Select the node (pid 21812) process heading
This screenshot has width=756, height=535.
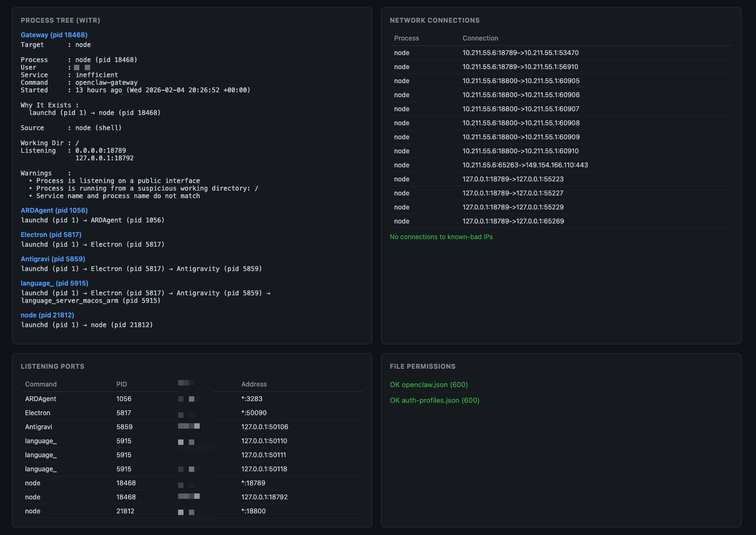point(47,315)
